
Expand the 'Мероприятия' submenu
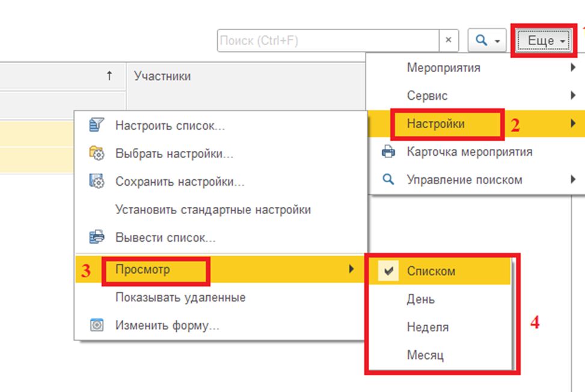tap(443, 67)
